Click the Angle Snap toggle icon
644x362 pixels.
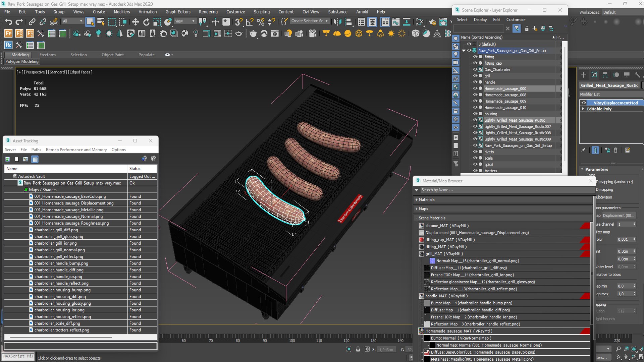pos(250,22)
